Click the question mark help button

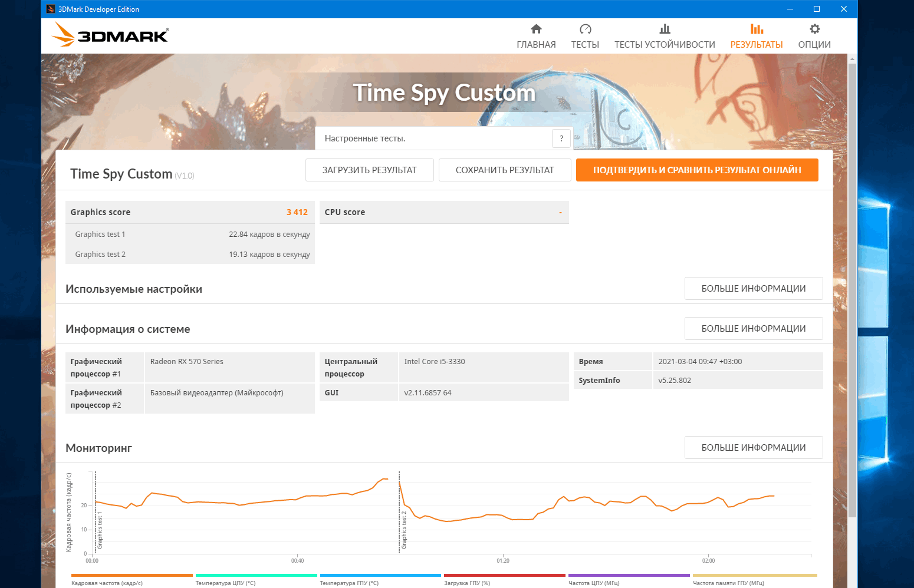[x=561, y=138]
